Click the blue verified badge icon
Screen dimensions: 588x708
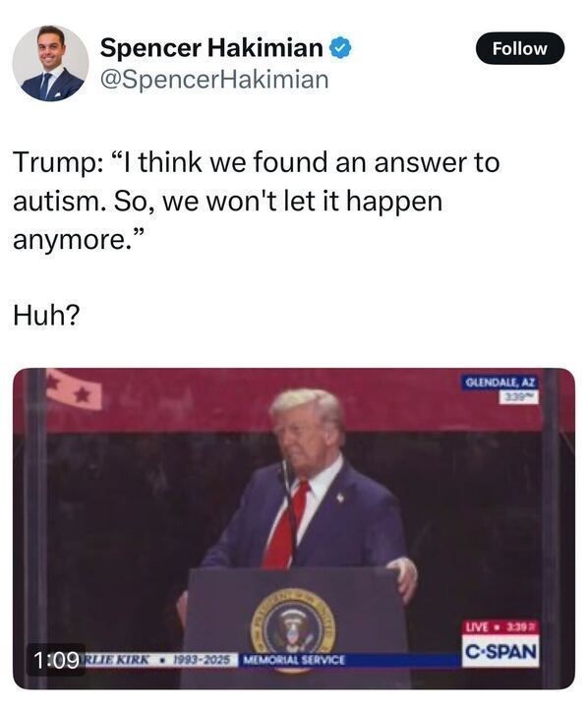[x=341, y=48]
